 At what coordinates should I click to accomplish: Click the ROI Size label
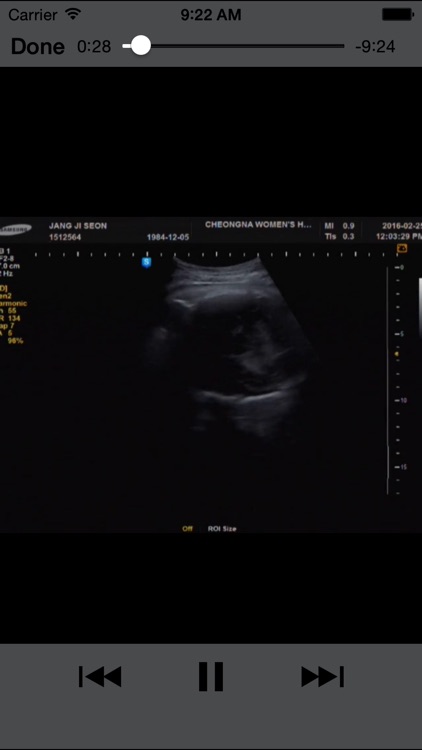[222, 529]
